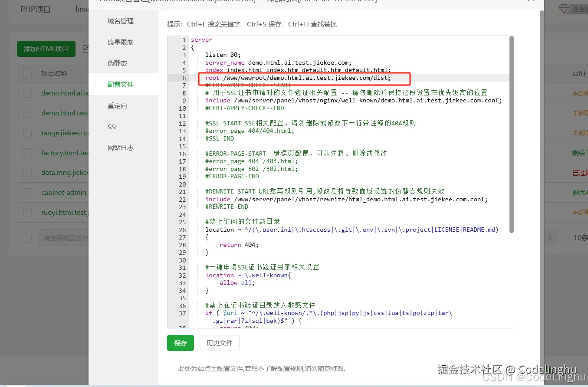Click the include rewrite conf line

pos(346,199)
